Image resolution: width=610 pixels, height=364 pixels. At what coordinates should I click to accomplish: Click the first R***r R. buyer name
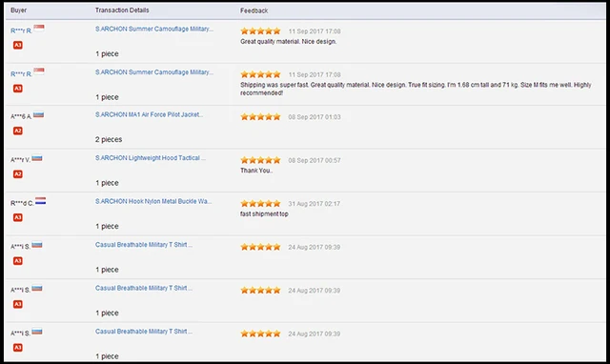click(x=21, y=30)
